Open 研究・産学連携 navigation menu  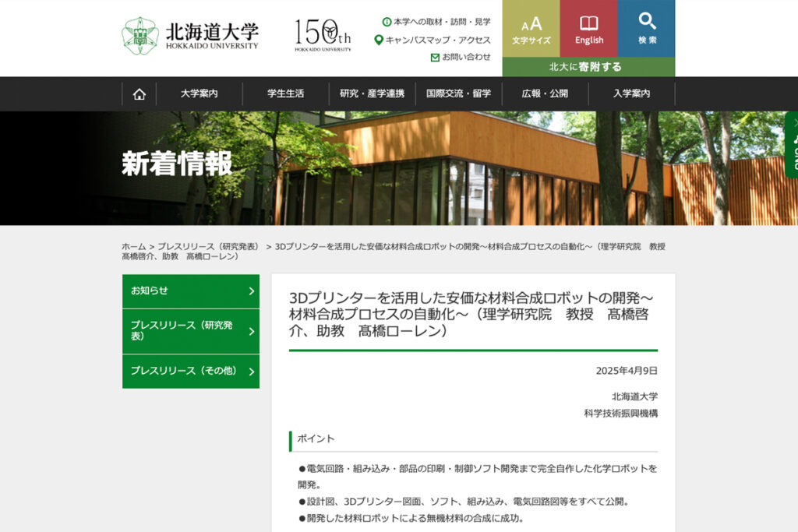[x=372, y=94]
